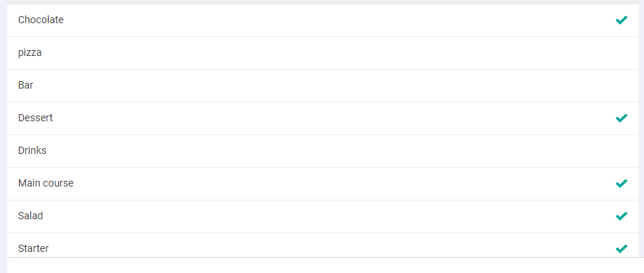Click the green checkmark beside Salad
The height and width of the screenshot is (273, 644).
tap(622, 216)
